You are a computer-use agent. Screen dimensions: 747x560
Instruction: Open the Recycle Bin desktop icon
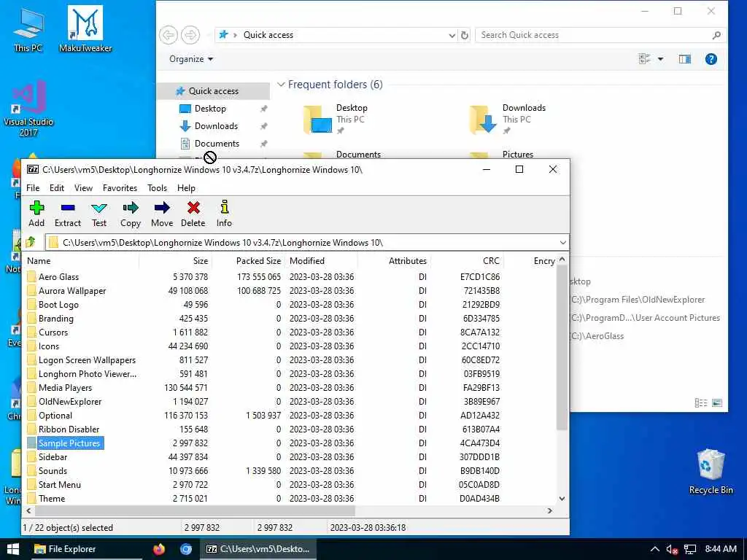point(711,472)
